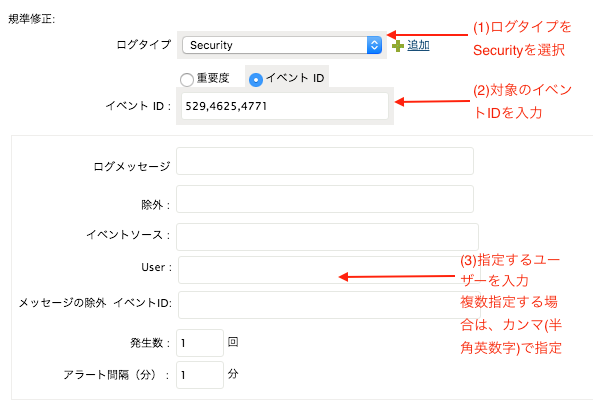
Task: Click the 発生数 label
Action: point(150,343)
